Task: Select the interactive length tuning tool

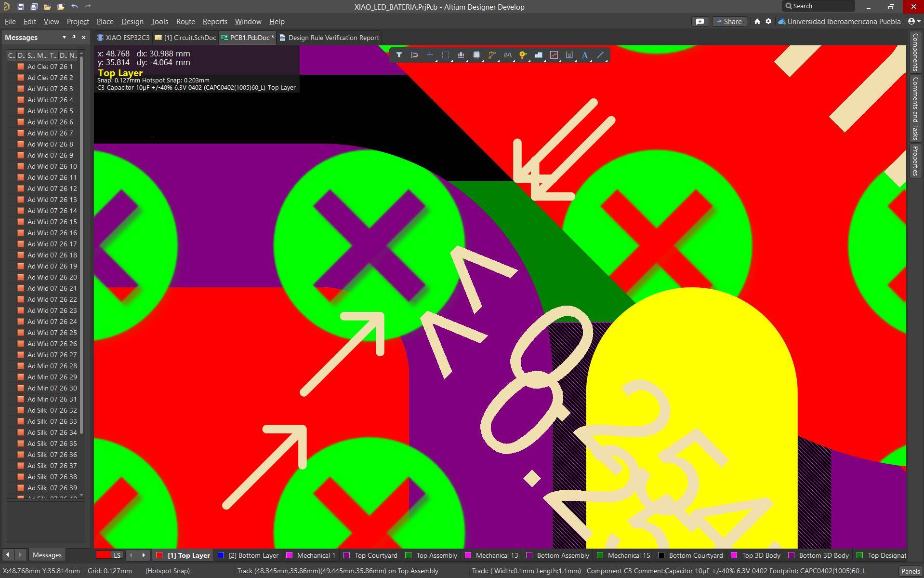Action: coord(507,55)
